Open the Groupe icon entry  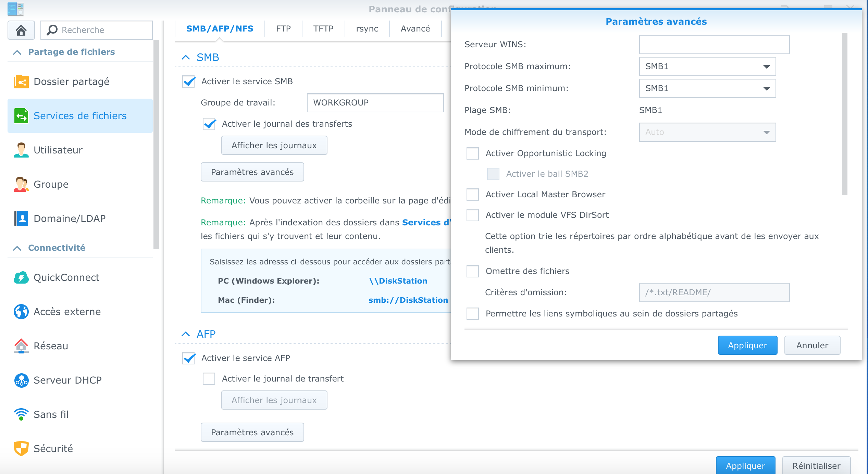21,184
